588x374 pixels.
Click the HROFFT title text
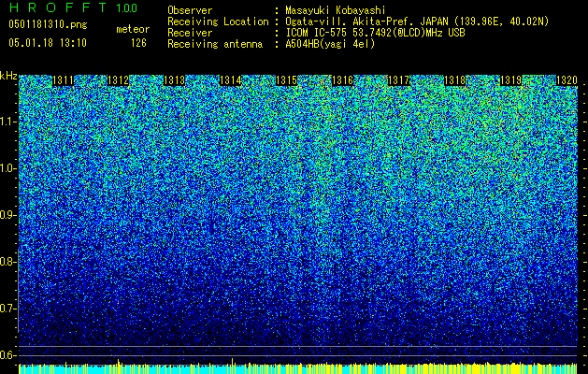(59, 7)
